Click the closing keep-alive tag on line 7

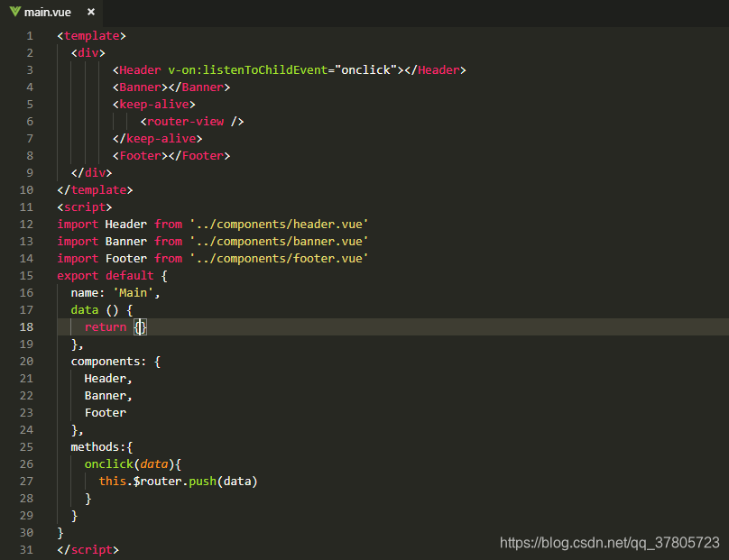(x=158, y=139)
